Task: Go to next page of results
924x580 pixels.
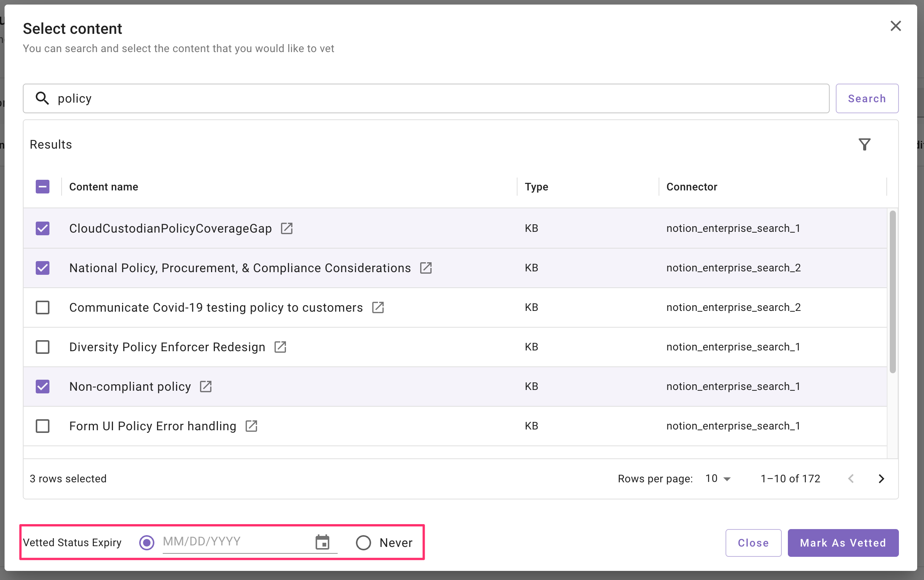Action: point(881,479)
